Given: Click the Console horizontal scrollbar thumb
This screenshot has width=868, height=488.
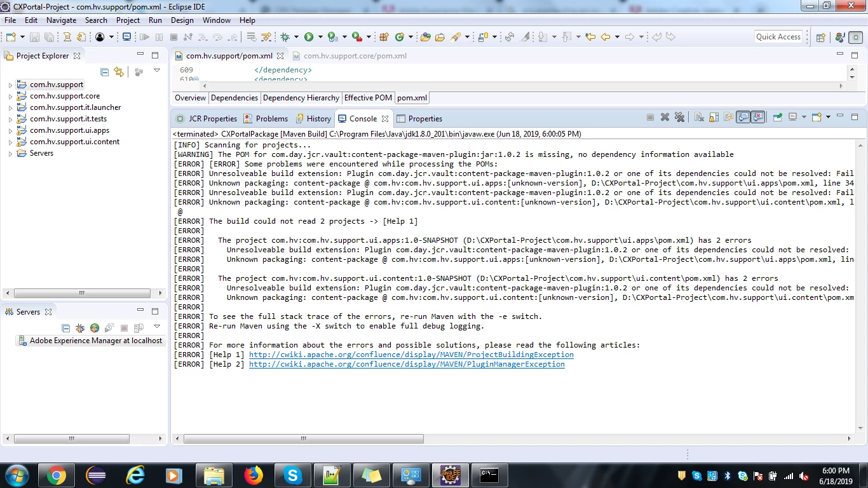Looking at the screenshot, I should (304, 438).
